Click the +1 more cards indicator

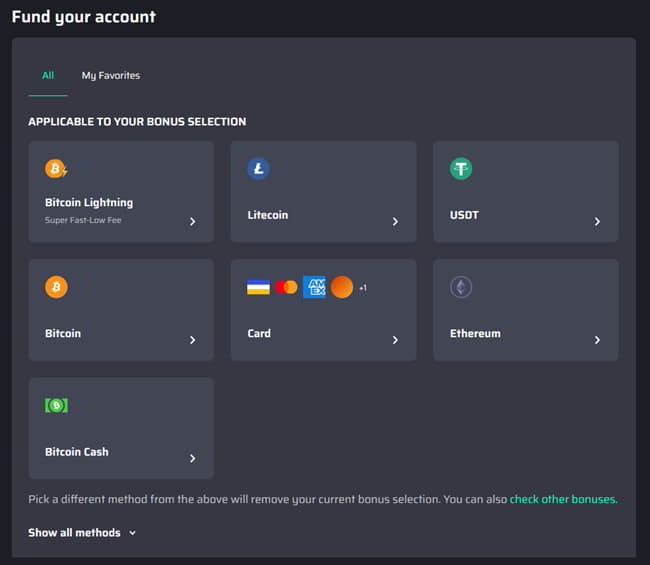coord(363,288)
